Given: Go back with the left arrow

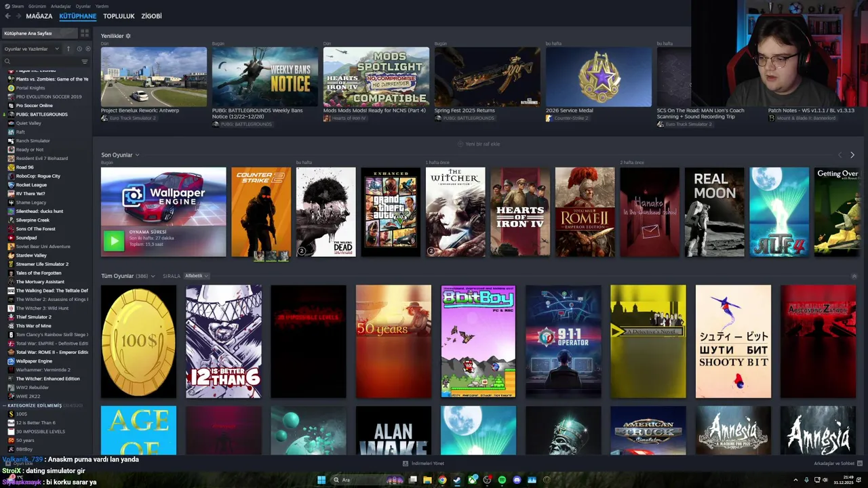Looking at the screenshot, I should pyautogui.click(x=7, y=16).
